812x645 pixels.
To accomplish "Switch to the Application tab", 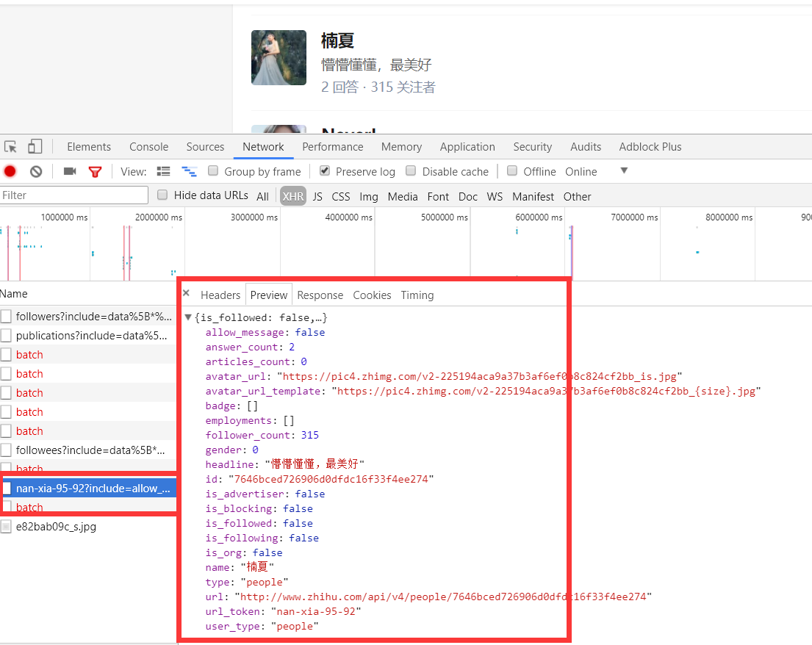I will (467, 147).
